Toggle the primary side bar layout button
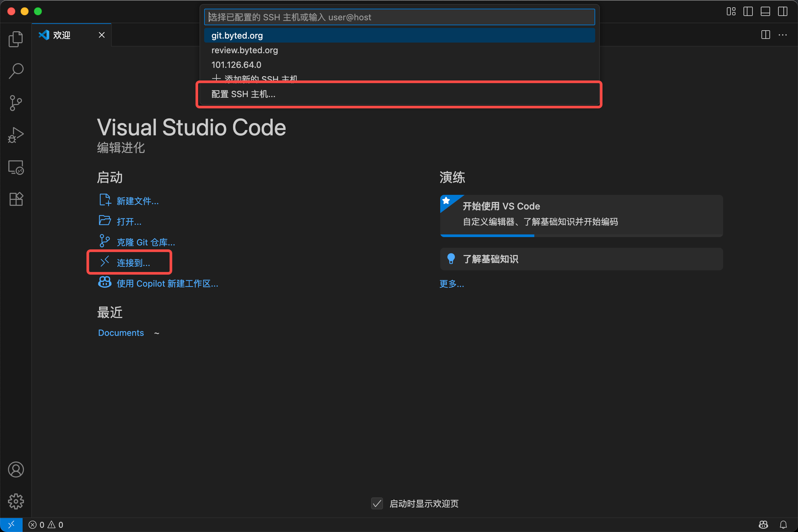The height and width of the screenshot is (532, 798). click(x=748, y=12)
